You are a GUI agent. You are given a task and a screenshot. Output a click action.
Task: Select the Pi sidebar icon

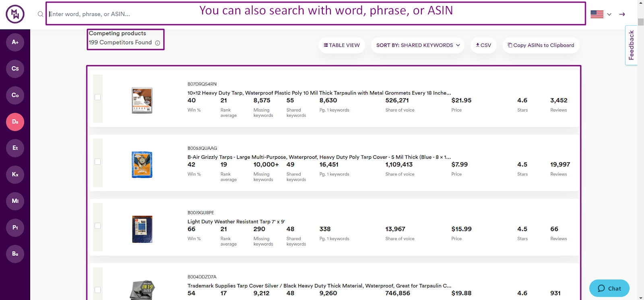[15, 228]
